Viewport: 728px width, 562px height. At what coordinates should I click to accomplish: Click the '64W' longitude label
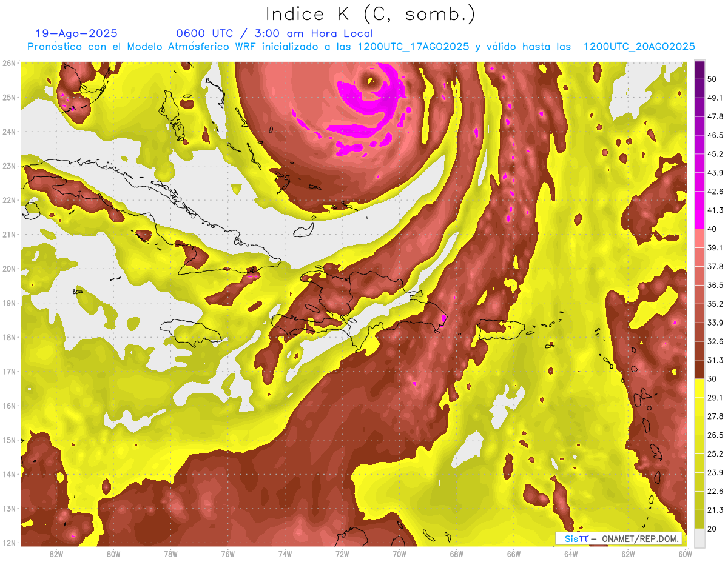click(x=570, y=554)
